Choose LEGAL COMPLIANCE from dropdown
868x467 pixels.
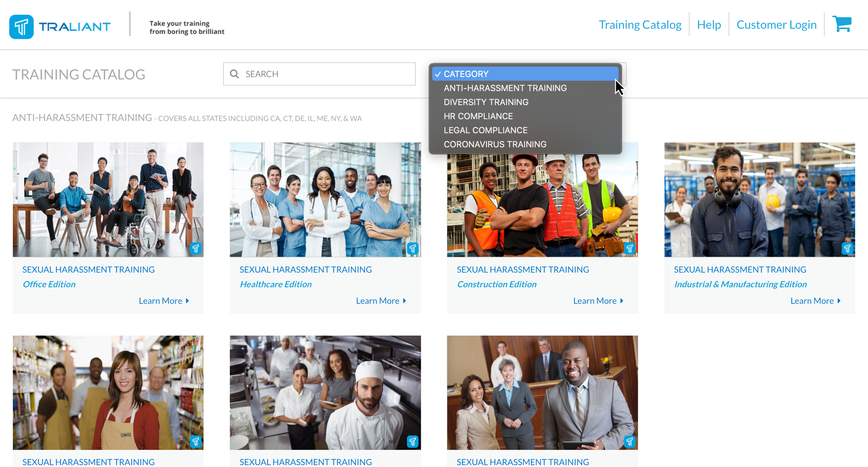525,131
